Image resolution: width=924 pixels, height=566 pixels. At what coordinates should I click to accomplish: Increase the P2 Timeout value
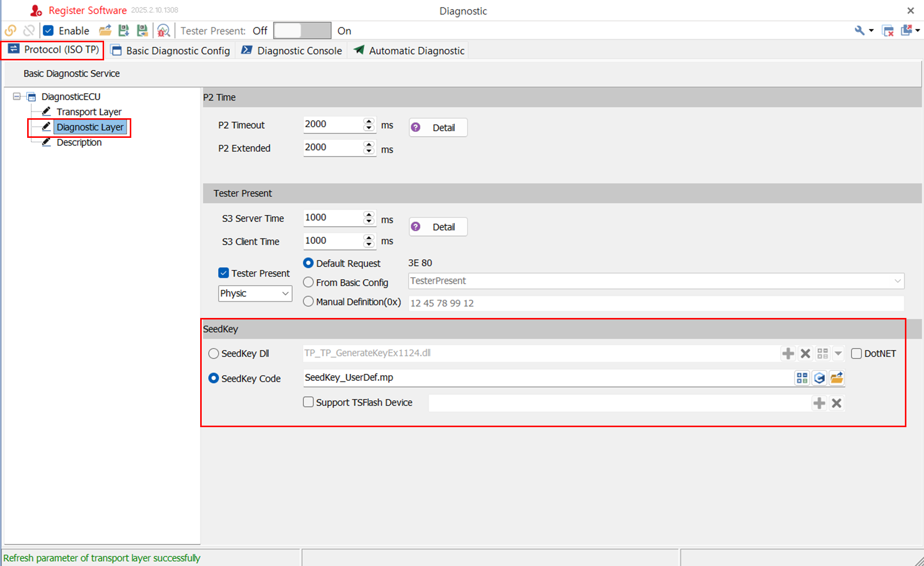369,121
